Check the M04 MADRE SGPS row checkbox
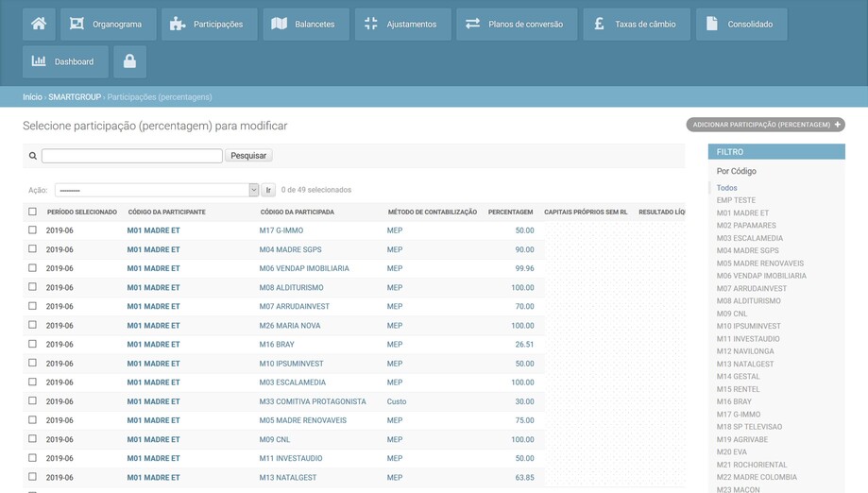 (x=33, y=249)
